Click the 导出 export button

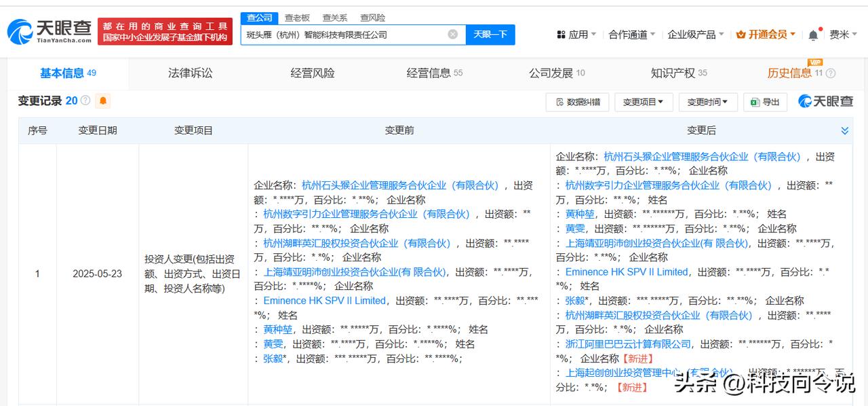tap(766, 102)
